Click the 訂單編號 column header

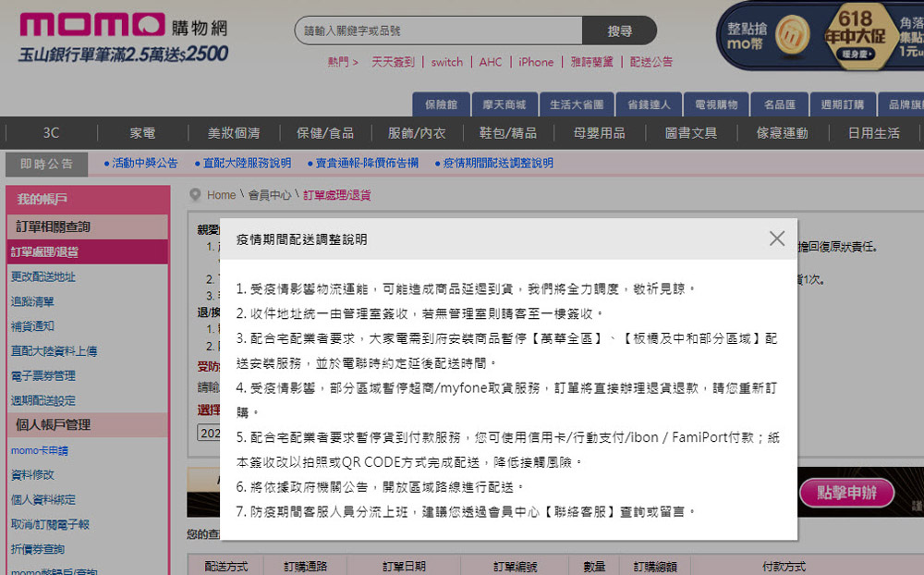[515, 566]
